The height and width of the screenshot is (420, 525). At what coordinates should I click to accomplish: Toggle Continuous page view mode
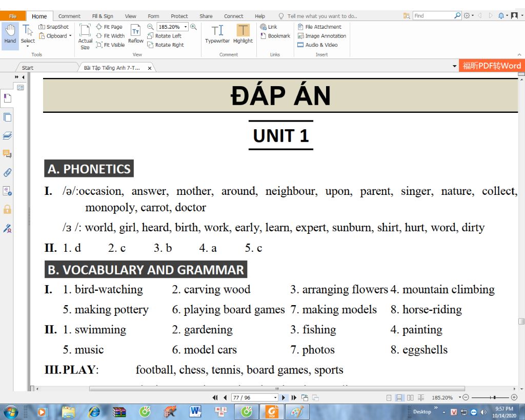click(x=399, y=397)
